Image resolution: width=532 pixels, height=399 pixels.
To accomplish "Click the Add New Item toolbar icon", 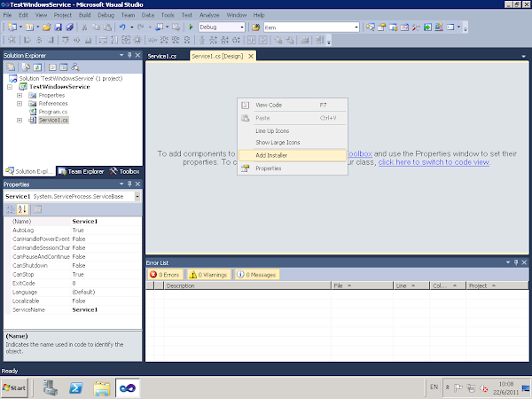I will (x=29, y=27).
